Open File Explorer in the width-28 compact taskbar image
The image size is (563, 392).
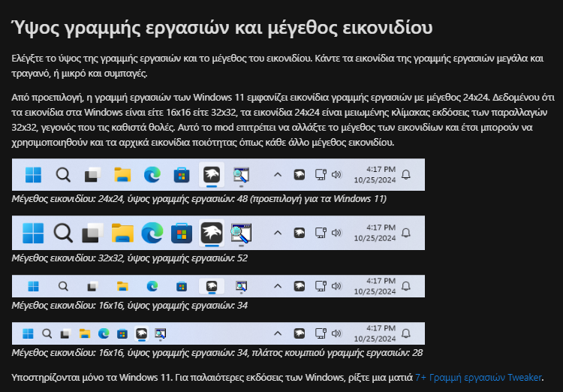pos(85,333)
